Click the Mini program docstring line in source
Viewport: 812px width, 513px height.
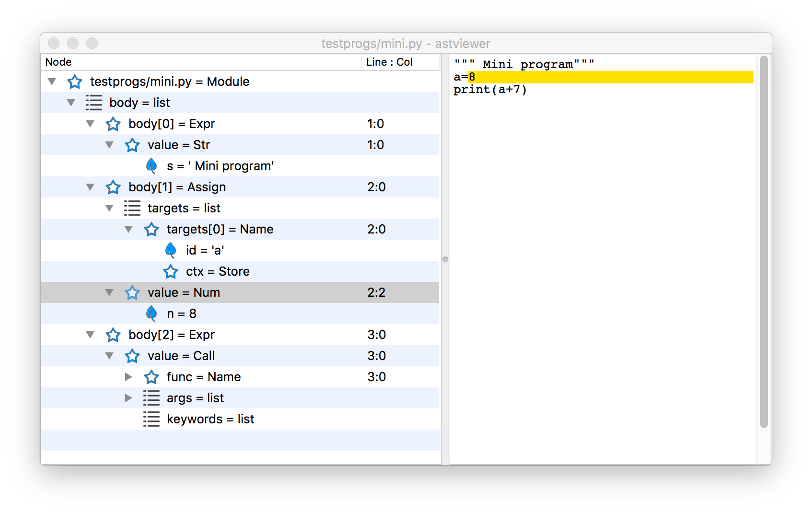click(524, 64)
